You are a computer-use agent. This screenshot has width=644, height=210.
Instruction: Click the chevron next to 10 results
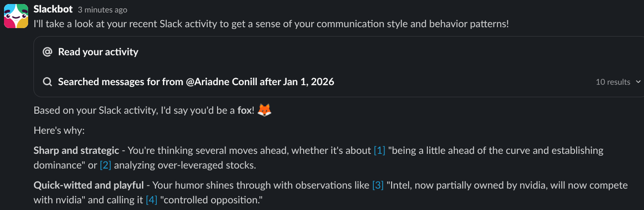[638, 82]
